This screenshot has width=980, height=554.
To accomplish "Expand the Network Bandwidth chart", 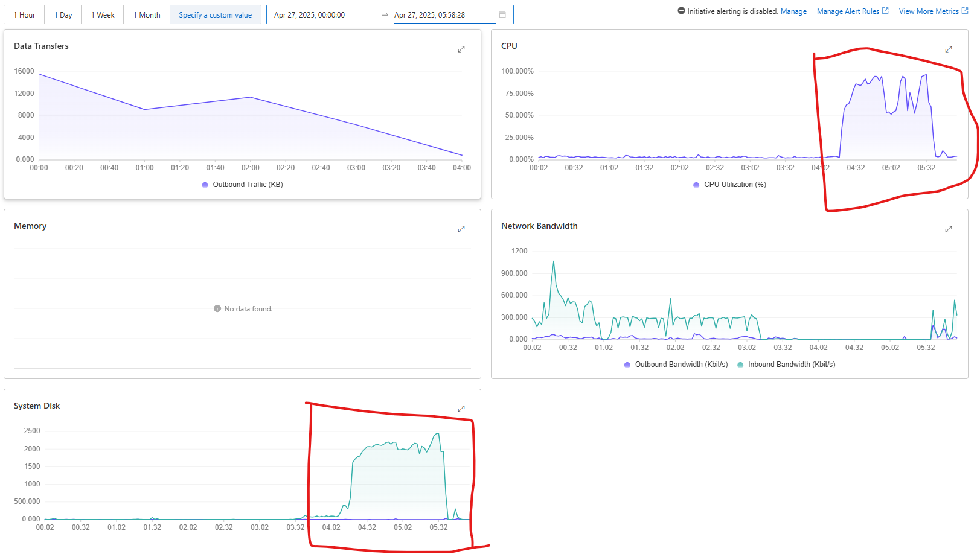I will click(x=949, y=229).
